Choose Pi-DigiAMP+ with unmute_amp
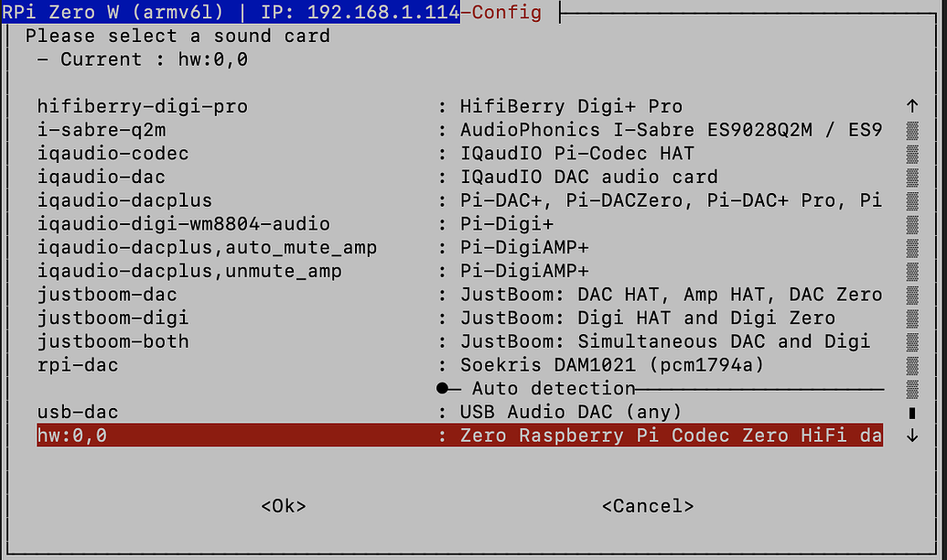 (183, 270)
